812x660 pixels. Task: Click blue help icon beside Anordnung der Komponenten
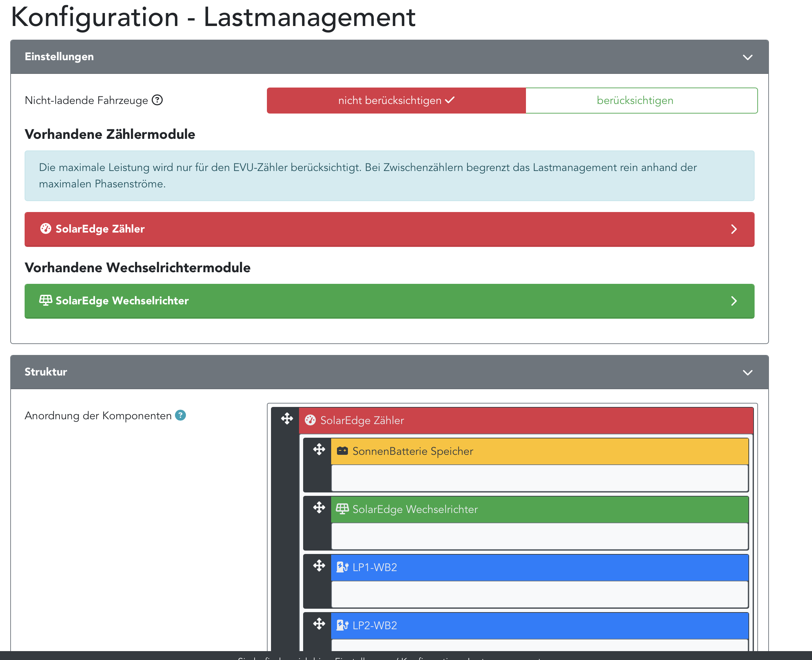tap(180, 415)
